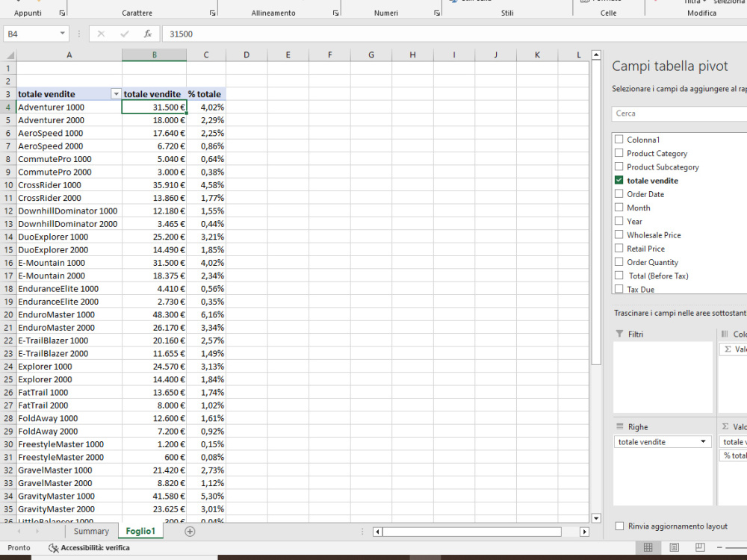This screenshot has height=560, width=747.
Task: Check the Total (Before Tax) field
Action: pos(619,276)
